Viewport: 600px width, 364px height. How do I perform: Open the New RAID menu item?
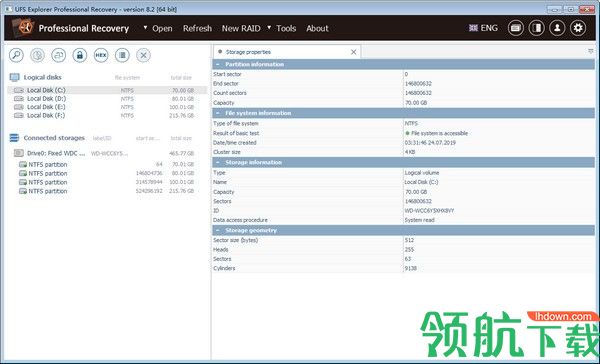click(x=241, y=28)
